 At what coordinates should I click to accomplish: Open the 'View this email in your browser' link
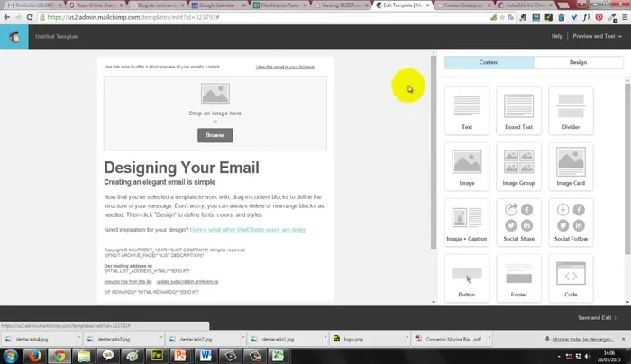tap(285, 67)
